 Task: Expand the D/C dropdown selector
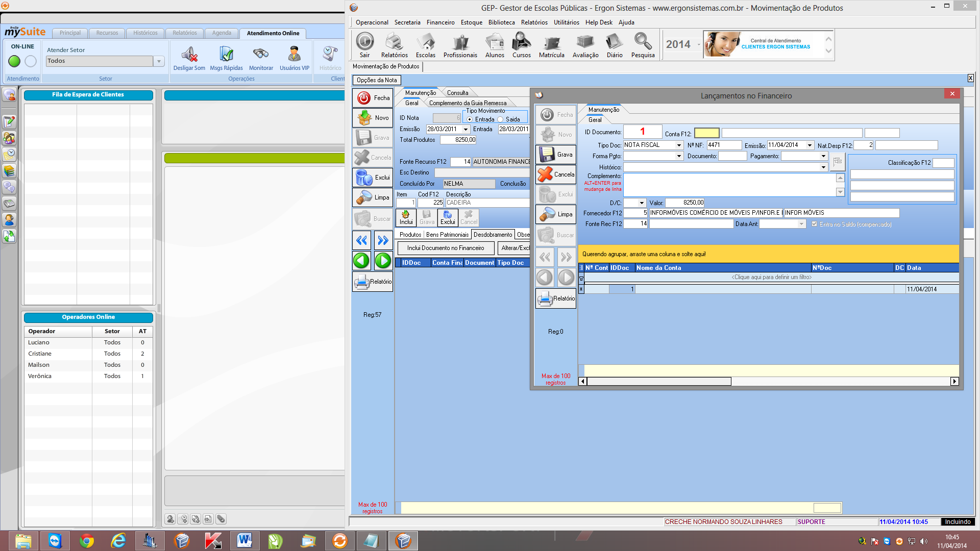click(642, 202)
